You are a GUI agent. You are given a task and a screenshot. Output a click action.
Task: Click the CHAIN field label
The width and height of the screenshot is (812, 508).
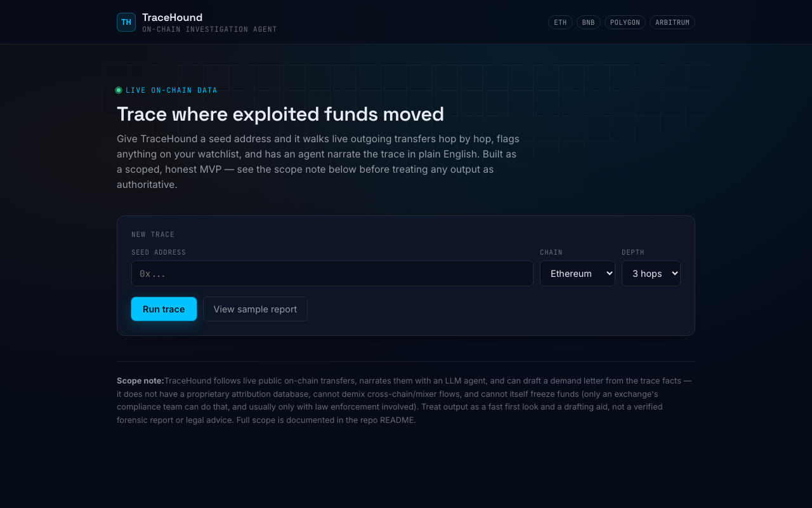tap(551, 252)
